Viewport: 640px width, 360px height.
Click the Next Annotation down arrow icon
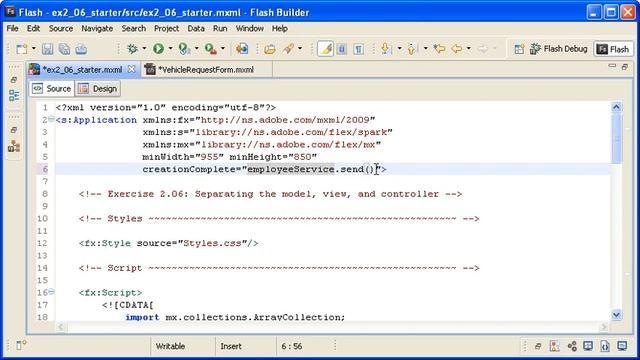(x=385, y=49)
